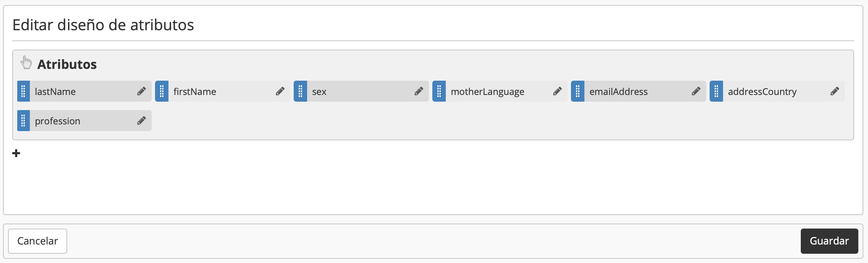Click the profession blue drag handle
This screenshot has width=868, height=263.
[24, 121]
